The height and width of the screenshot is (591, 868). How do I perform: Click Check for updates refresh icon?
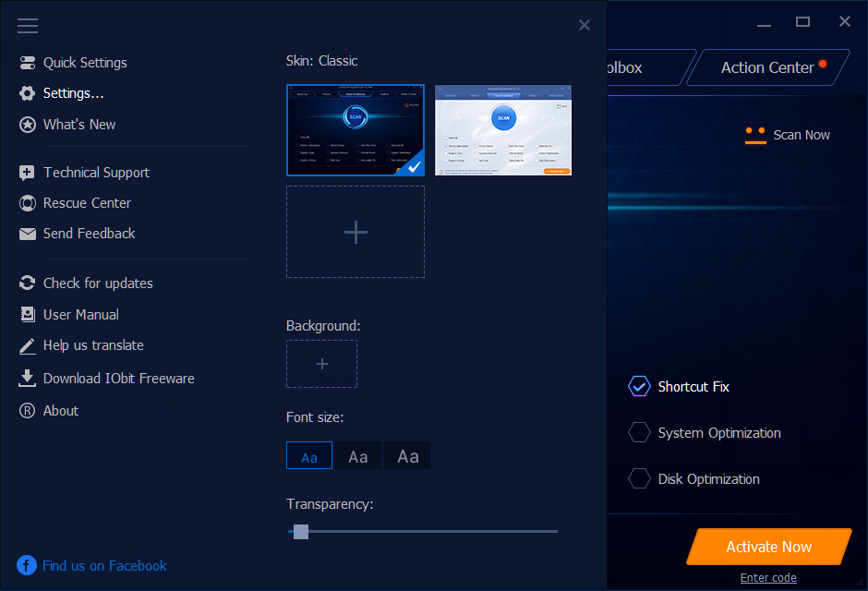(27, 283)
